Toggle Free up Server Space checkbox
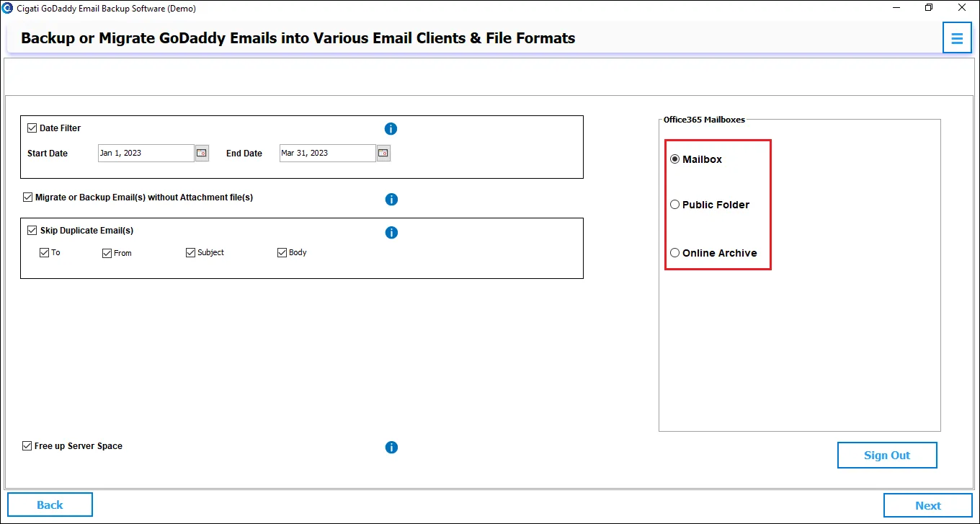Viewport: 980px width, 524px height. [27, 446]
